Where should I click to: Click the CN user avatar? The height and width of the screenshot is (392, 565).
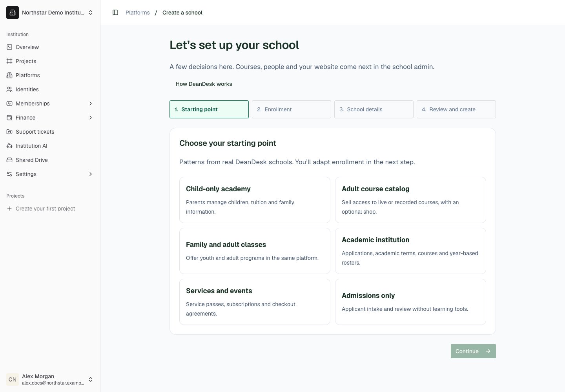click(13, 379)
